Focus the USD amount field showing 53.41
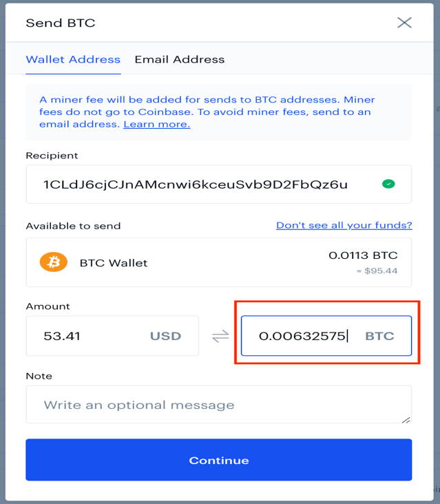Screen dimensions: 440x504 click(x=112, y=336)
